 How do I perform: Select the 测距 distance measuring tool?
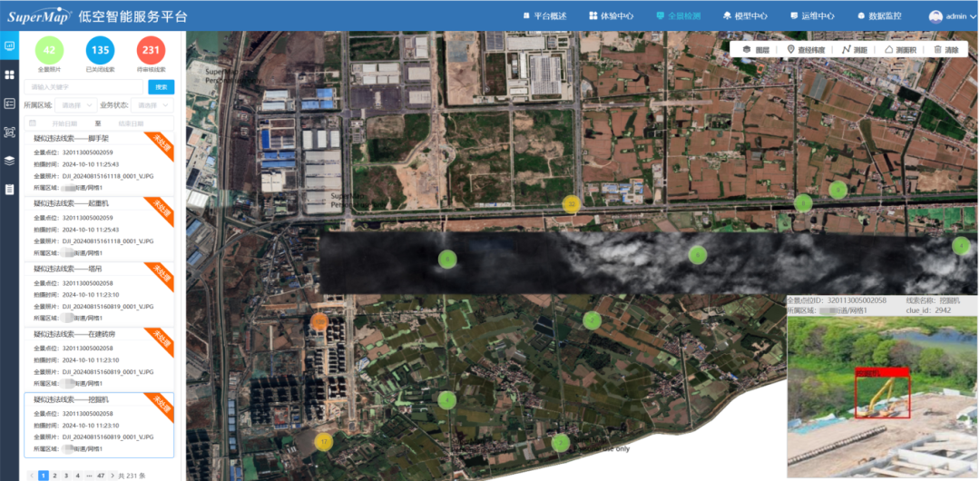coord(855,49)
